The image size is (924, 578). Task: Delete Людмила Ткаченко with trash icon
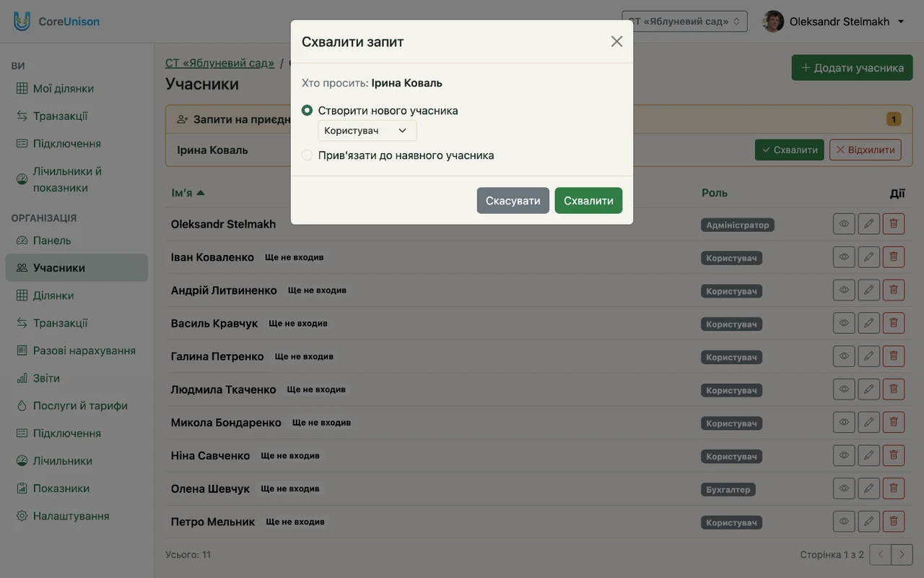click(x=894, y=389)
